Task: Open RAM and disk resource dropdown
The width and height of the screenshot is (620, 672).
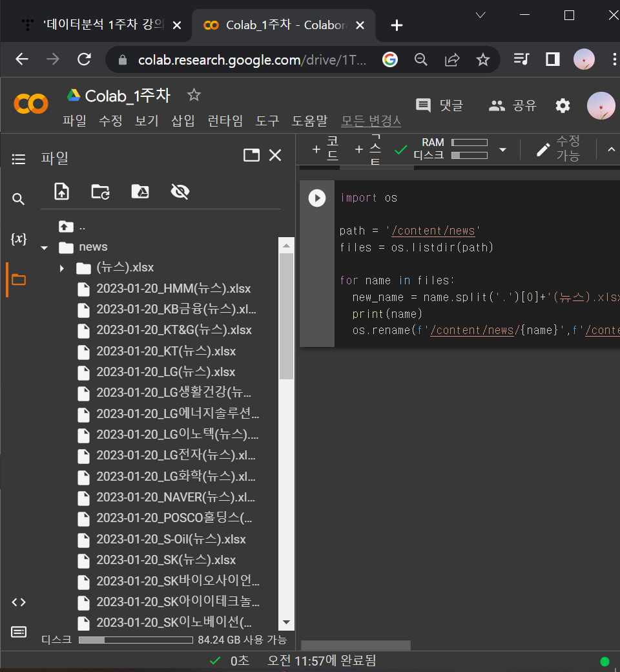Action: point(503,149)
